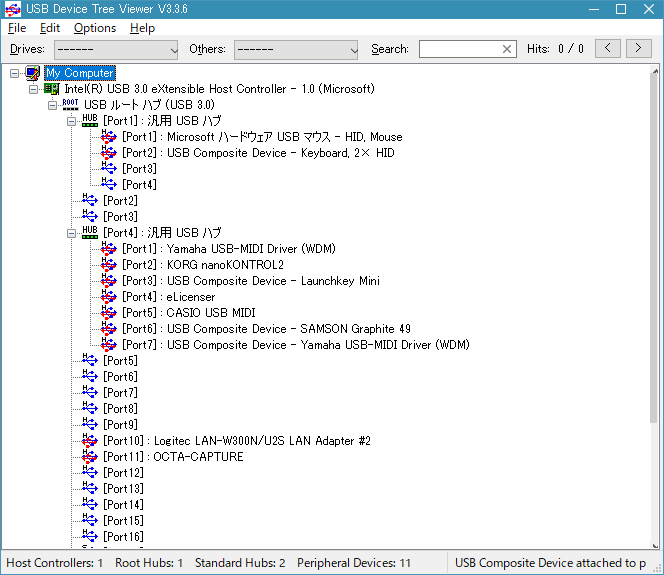This screenshot has width=664, height=575.
Task: Click HUB icon of 汎用 USB ハブ at Port4
Action: pyautogui.click(x=90, y=232)
